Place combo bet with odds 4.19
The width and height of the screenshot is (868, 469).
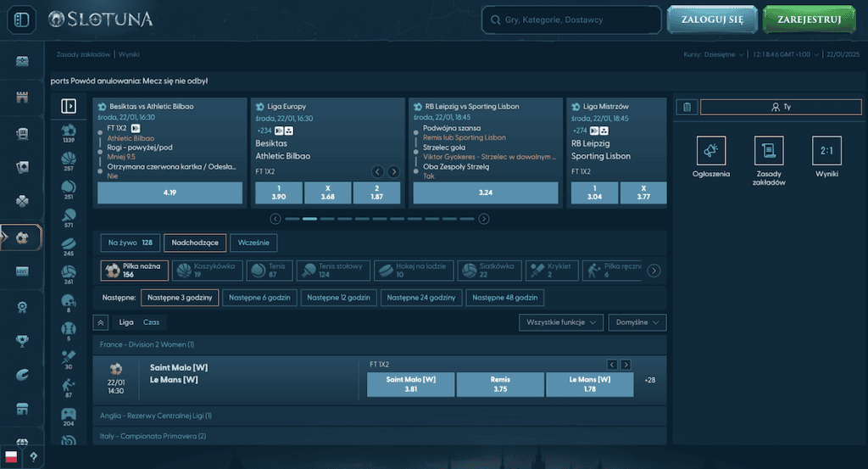coord(170,193)
